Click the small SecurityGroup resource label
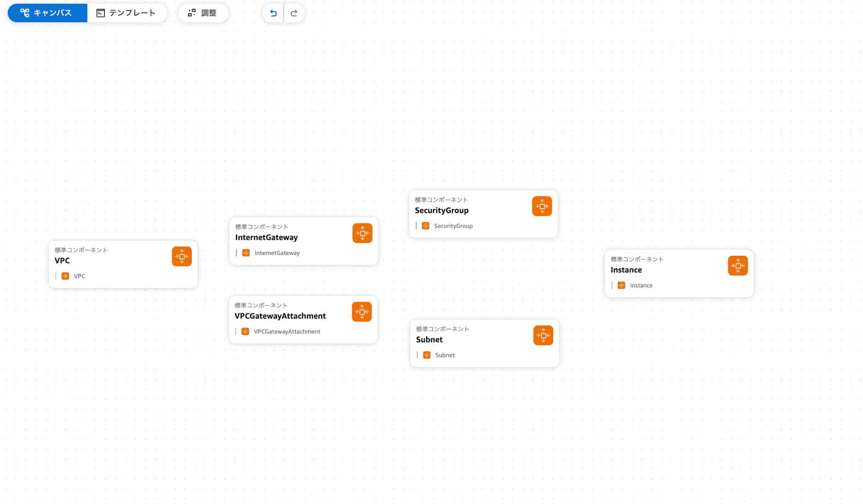The image size is (863, 504). 454,226
